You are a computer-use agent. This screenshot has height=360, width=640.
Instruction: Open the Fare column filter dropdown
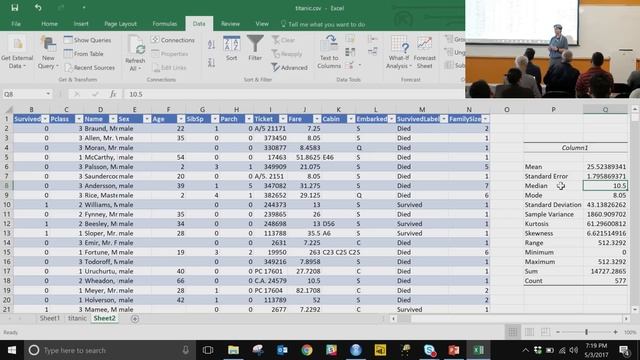[317, 119]
